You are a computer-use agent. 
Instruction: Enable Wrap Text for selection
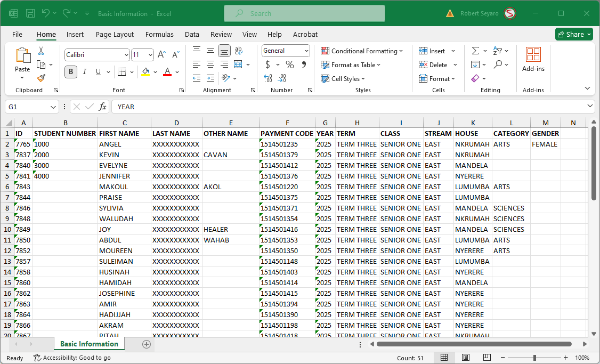(238, 51)
